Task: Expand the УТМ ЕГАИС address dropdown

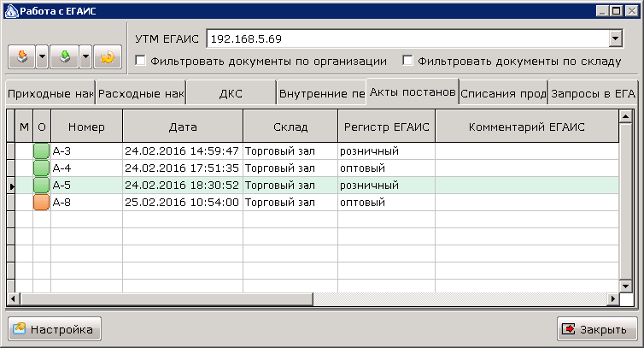Action: pyautogui.click(x=615, y=39)
